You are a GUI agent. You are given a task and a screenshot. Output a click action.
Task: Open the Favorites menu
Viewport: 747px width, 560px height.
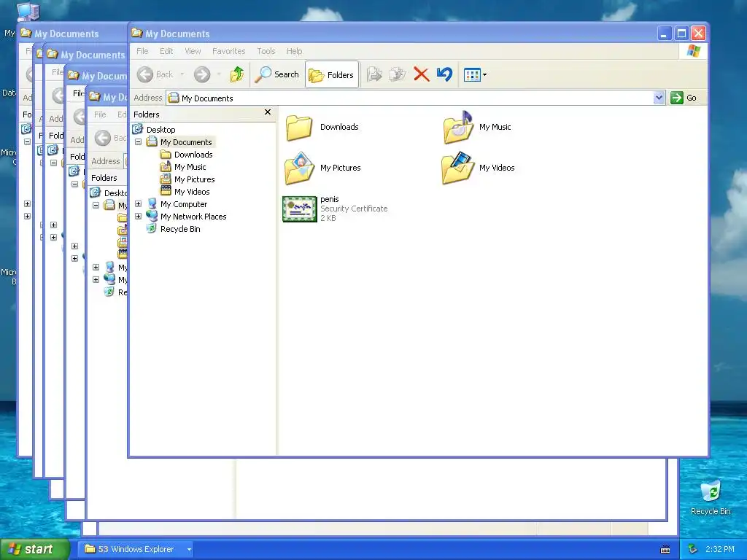[x=228, y=51]
